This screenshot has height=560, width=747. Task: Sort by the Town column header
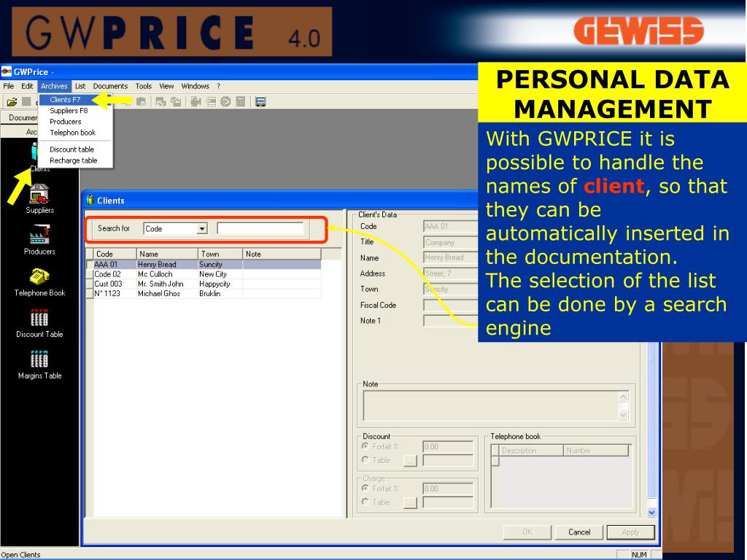pos(220,254)
